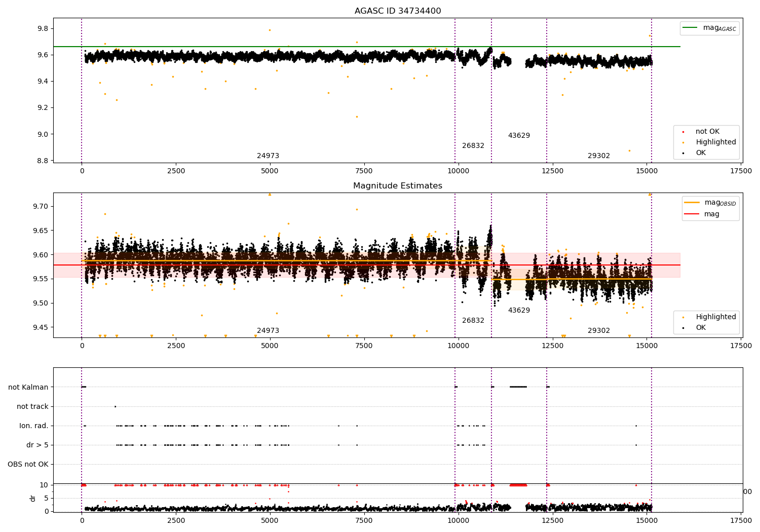Click the 17500 x-tick under top plot
The width and height of the screenshot is (760, 532).
[x=741, y=171]
